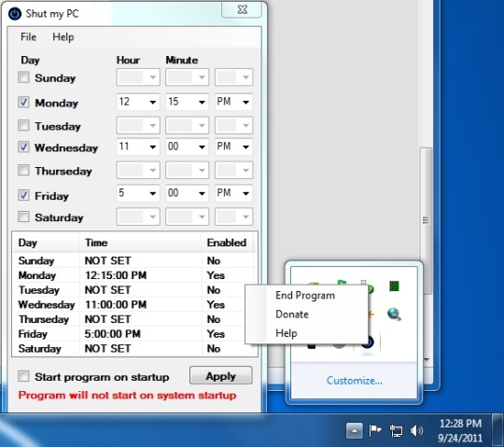Click the Apply button
Image resolution: width=504 pixels, height=447 pixels.
[221, 376]
